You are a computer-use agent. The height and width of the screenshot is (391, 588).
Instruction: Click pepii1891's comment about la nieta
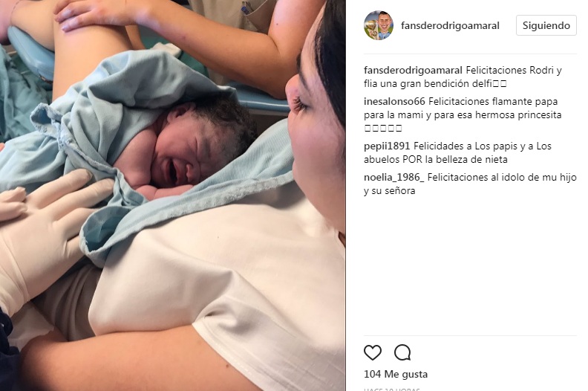coord(457,152)
